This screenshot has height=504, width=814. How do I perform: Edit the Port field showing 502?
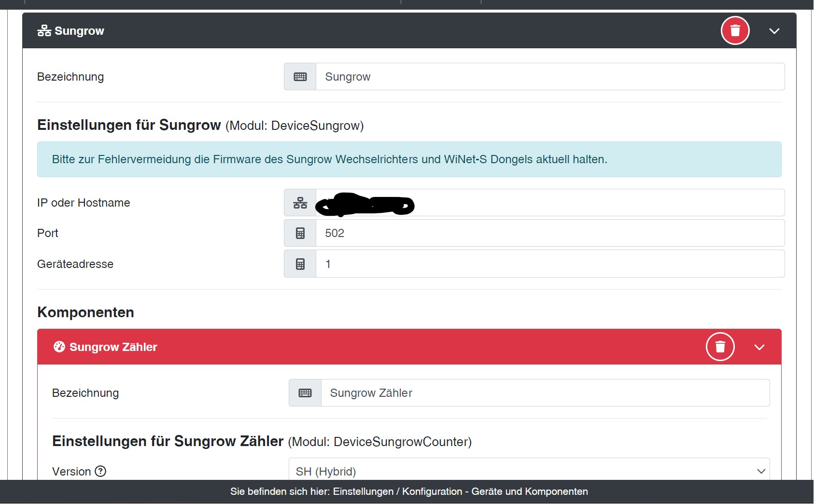coord(550,233)
